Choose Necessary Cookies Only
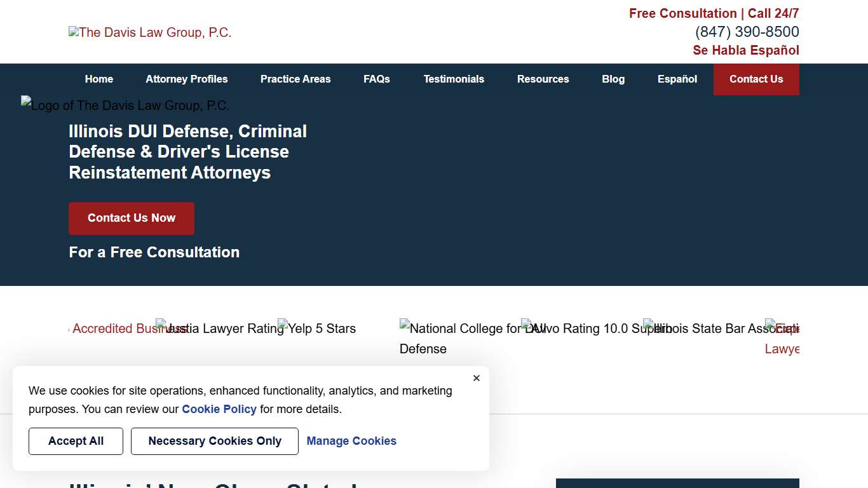This screenshot has height=488, width=868. (x=214, y=441)
